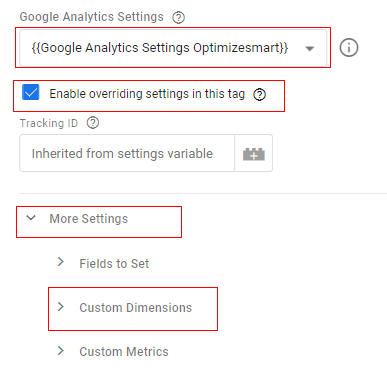Screen dimensions: 387x377
Task: Click the Custom Dimensions label
Action: click(x=136, y=308)
